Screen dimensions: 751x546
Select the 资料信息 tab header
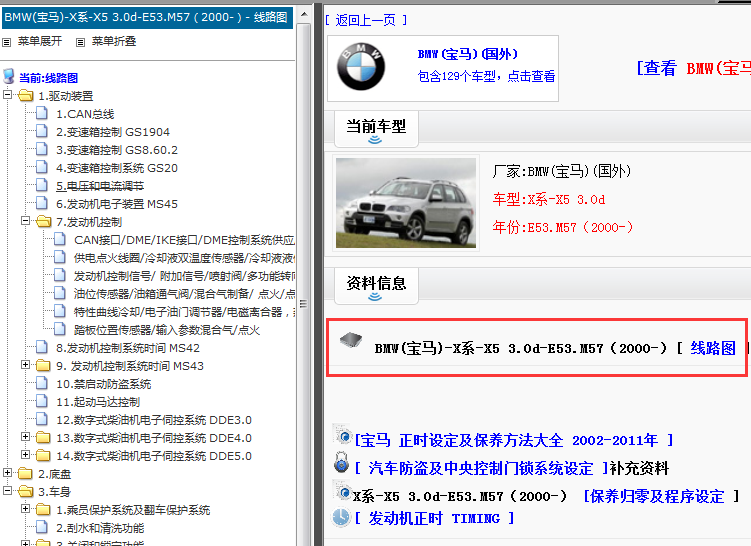coord(376,285)
